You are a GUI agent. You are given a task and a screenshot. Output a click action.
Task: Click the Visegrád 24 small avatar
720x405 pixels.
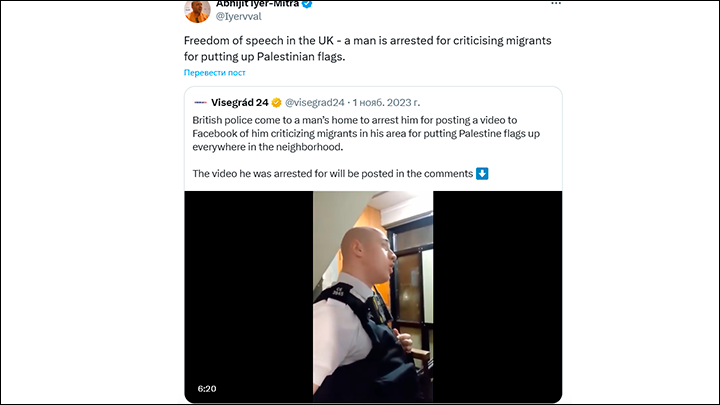[200, 102]
